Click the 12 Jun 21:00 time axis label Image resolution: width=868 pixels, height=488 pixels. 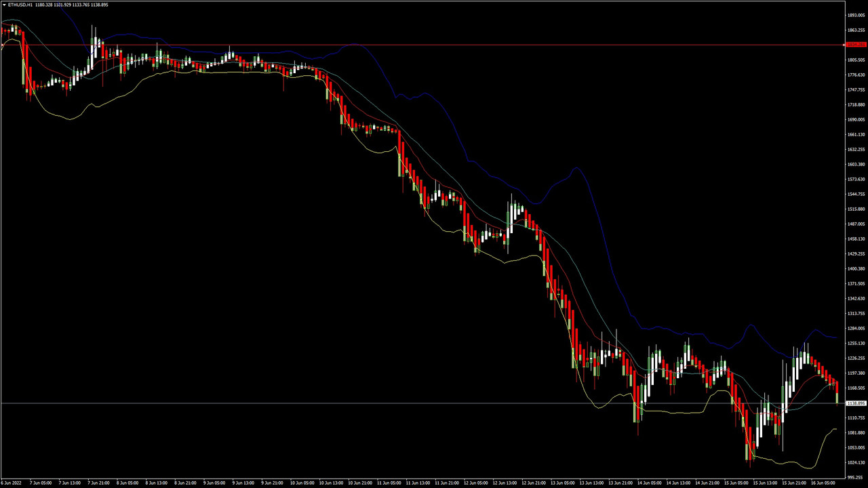[534, 483]
